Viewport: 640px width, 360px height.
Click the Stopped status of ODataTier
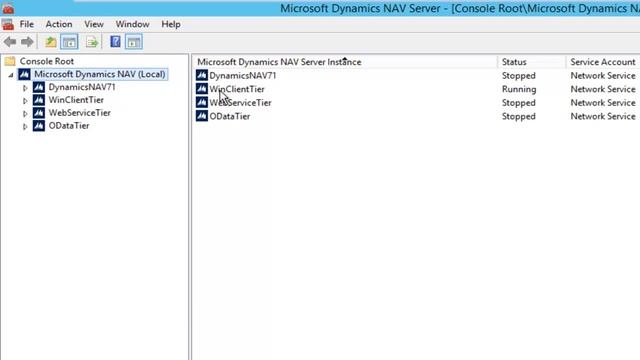519,116
